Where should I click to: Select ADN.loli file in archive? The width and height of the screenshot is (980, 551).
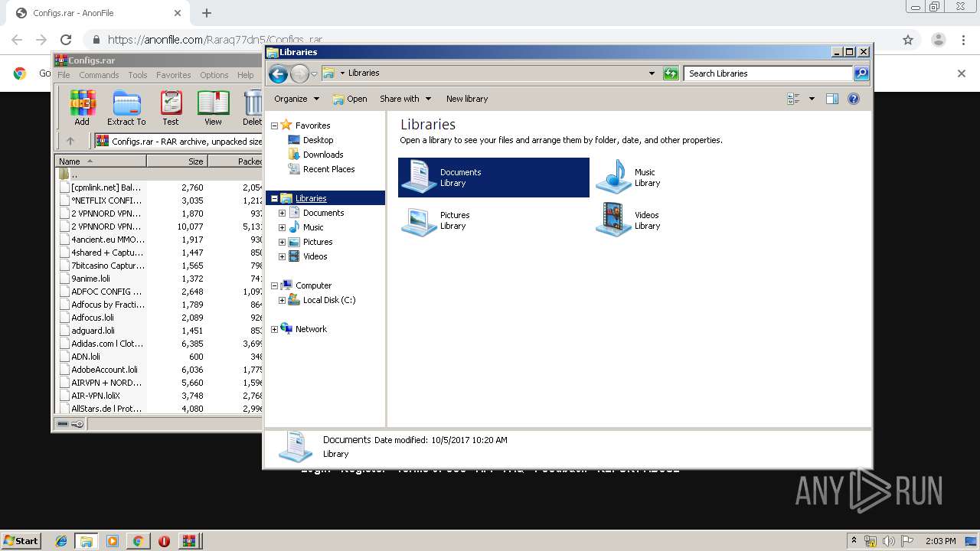[x=86, y=357]
